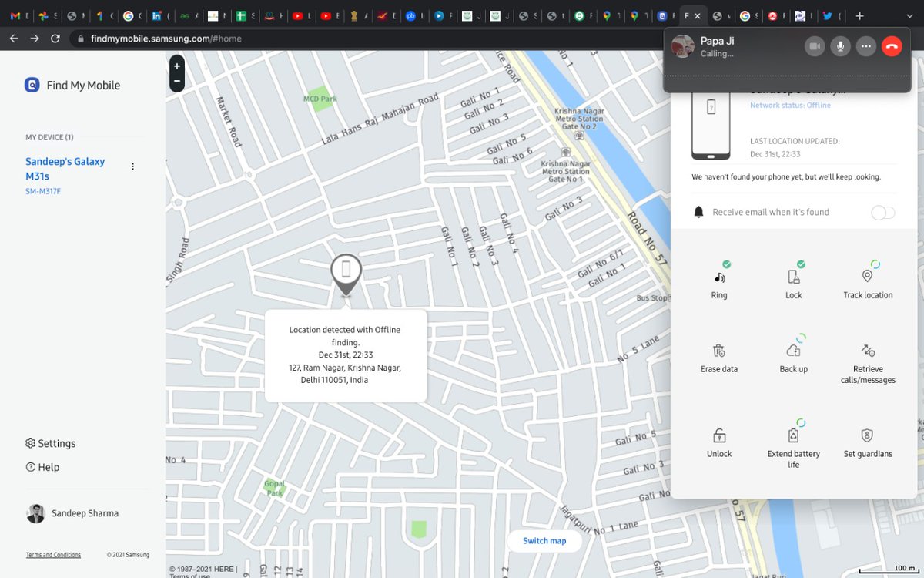Image resolution: width=924 pixels, height=578 pixels.
Task: End the call with Papa Ji
Action: (892, 46)
